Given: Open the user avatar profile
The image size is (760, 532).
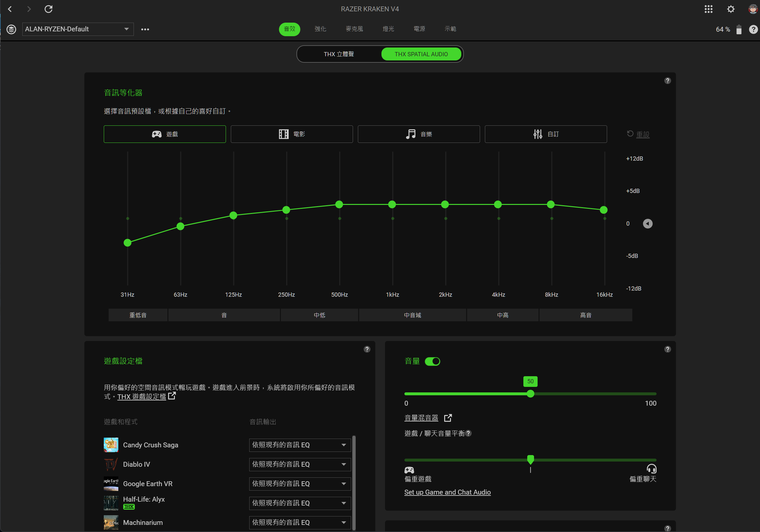Looking at the screenshot, I should [753, 9].
